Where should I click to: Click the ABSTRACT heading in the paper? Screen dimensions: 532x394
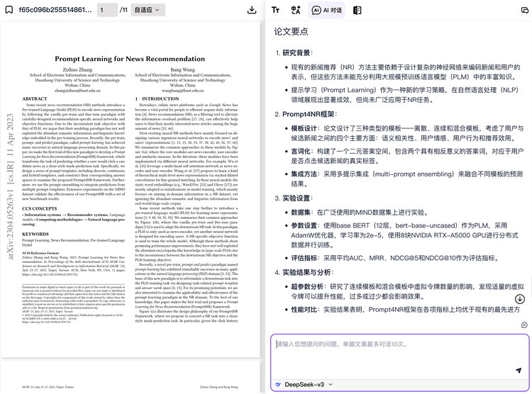tap(35, 98)
